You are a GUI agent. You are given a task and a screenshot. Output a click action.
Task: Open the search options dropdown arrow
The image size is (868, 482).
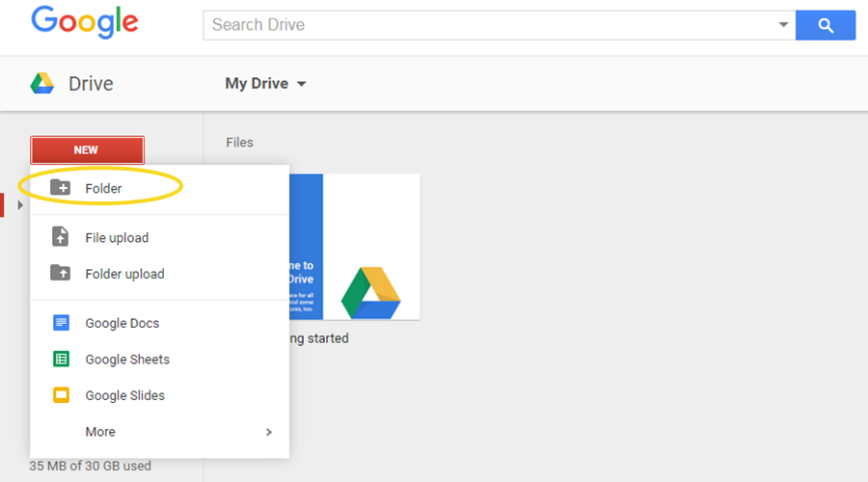pos(783,25)
